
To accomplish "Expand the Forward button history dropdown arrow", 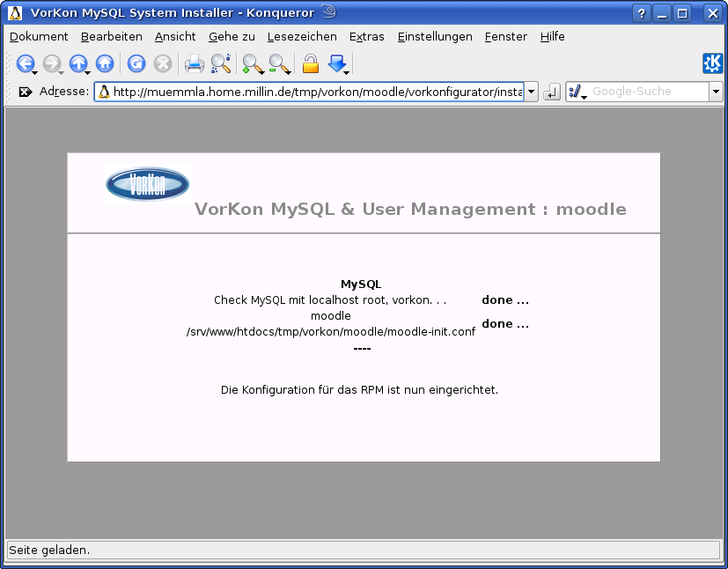I will coord(61,73).
